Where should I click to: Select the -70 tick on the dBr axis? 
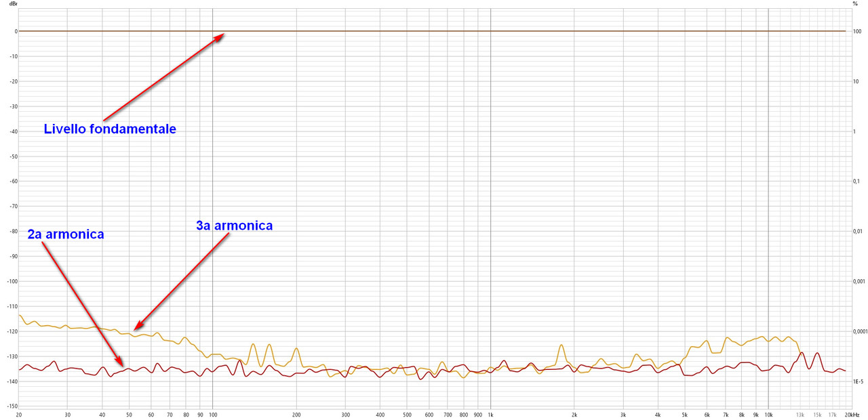[x=12, y=207]
